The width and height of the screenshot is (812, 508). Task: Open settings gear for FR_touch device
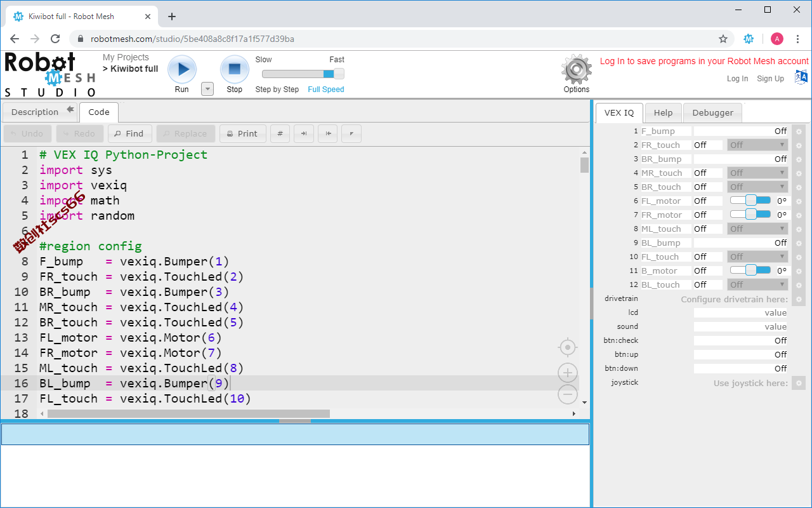[x=799, y=145]
